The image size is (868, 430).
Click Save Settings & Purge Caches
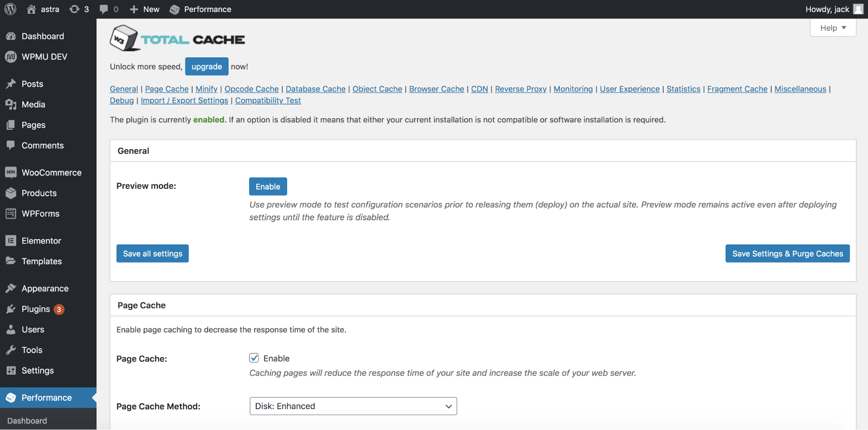coord(788,253)
